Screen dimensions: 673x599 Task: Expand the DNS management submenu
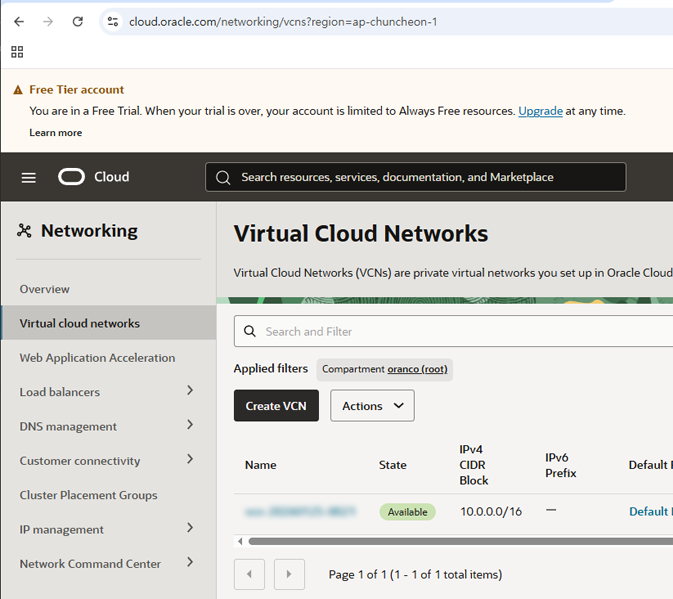coord(190,425)
